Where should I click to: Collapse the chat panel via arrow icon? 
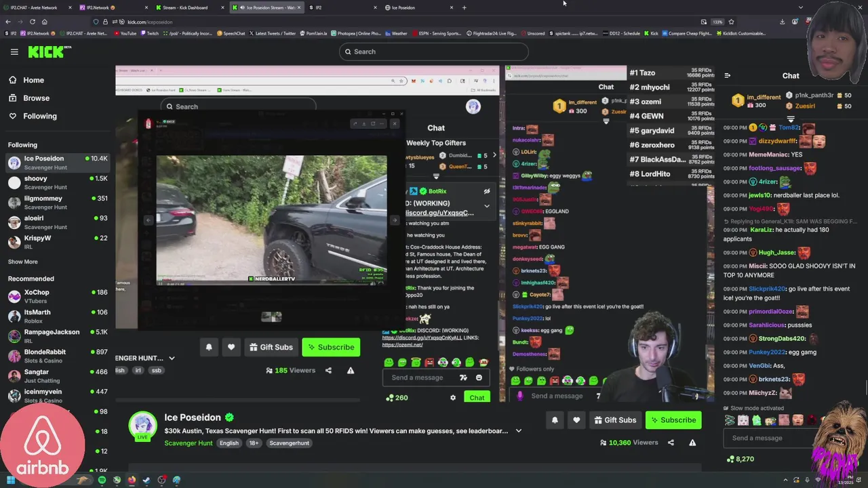coord(727,76)
